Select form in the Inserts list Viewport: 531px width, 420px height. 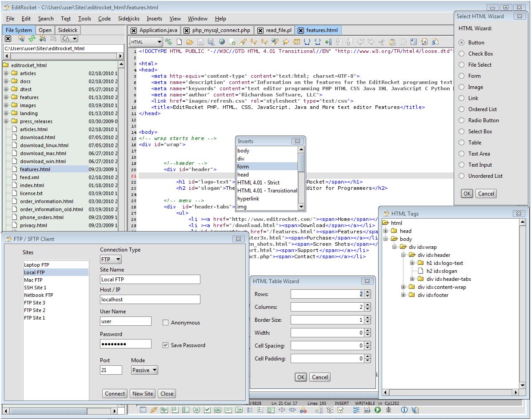click(243, 166)
